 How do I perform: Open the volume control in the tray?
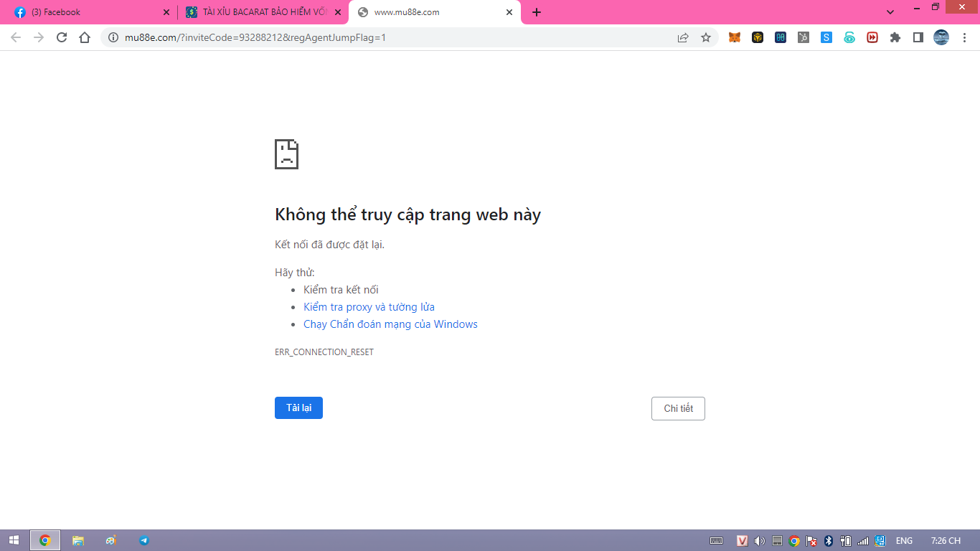coord(760,541)
